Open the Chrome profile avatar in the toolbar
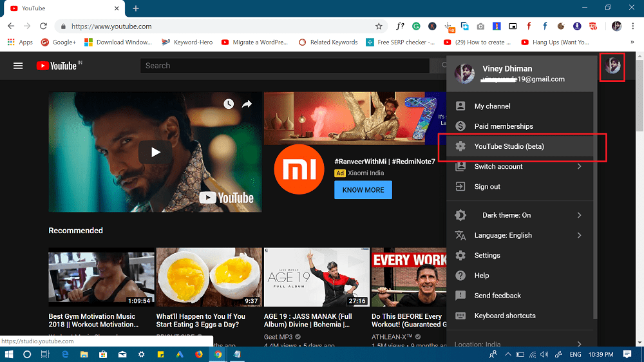The width and height of the screenshot is (644, 362). 616,26
